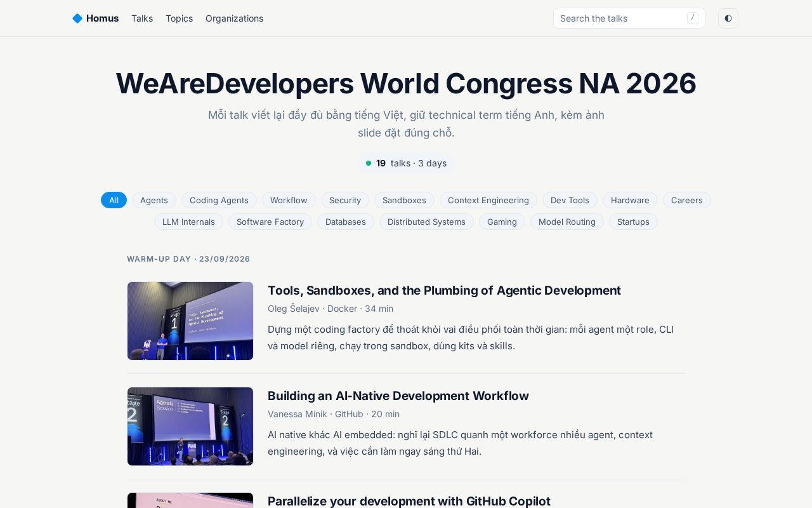The image size is (812, 508).
Task: Select the Security topic chip
Action: tap(345, 200)
